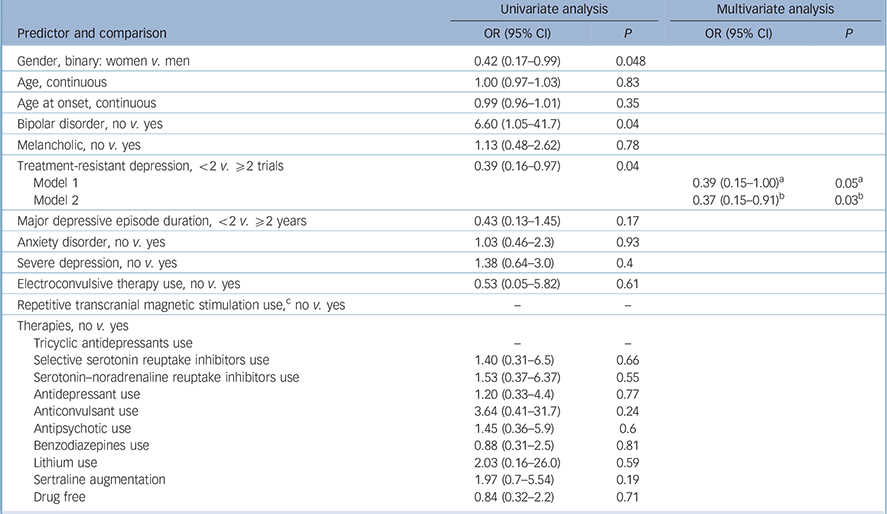This screenshot has width=887, height=514.
Task: Click the Anxiety disorder P value 0.93
Action: pos(628,241)
